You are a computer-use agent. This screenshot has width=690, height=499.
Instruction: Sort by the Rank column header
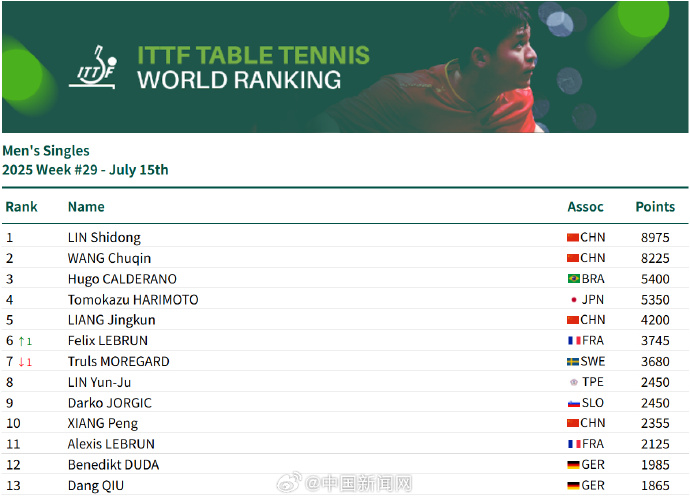pos(21,207)
